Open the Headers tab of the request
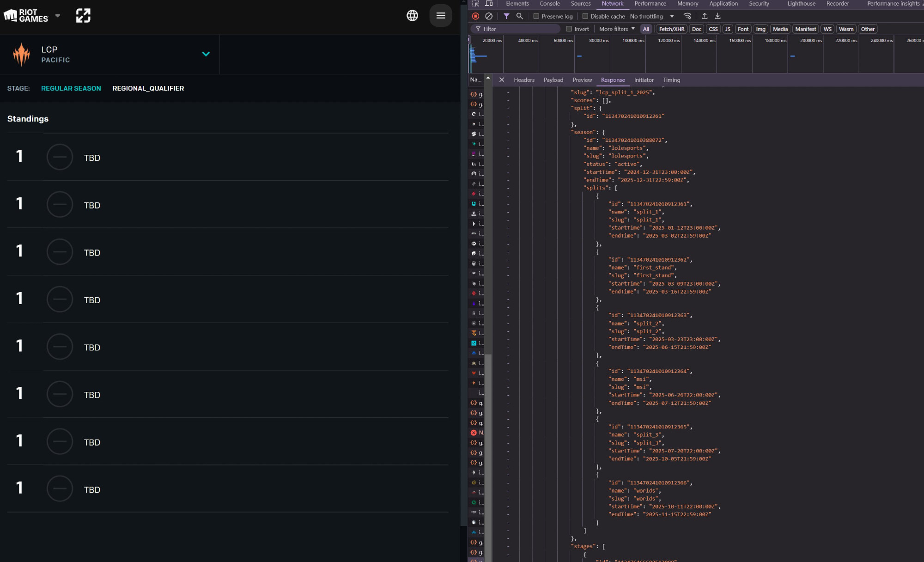The width and height of the screenshot is (924, 562). click(524, 80)
